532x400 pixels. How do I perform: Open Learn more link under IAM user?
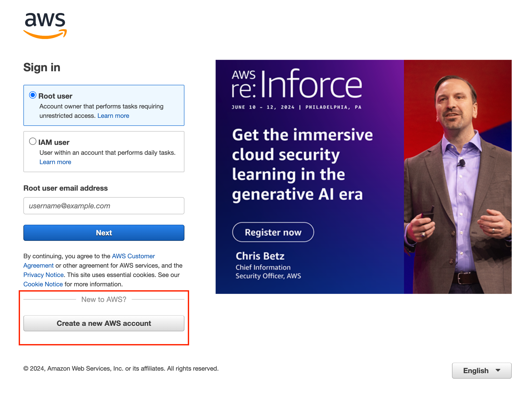pyautogui.click(x=55, y=162)
